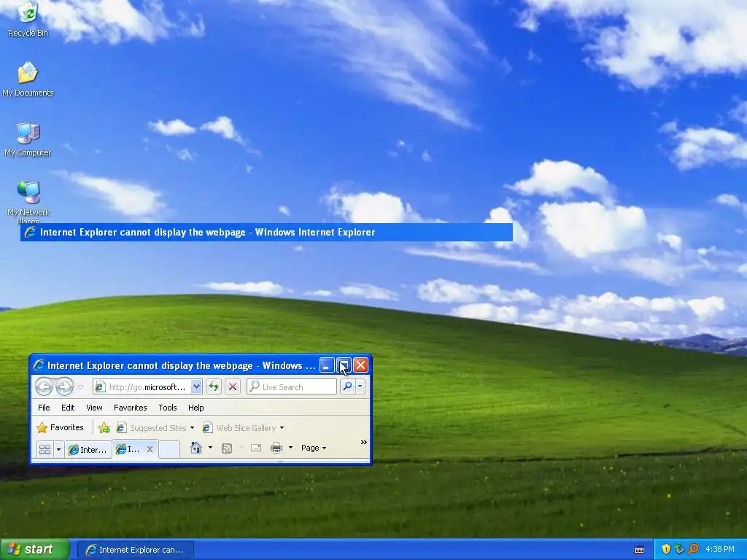Show Quick Tabs grid view
The width and height of the screenshot is (747, 560).
(44, 449)
